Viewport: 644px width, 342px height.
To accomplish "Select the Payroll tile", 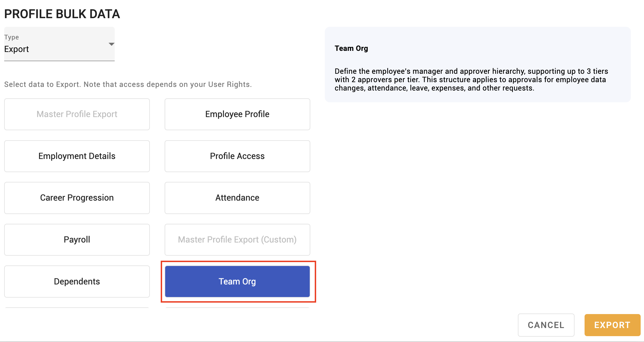I will pyautogui.click(x=77, y=240).
